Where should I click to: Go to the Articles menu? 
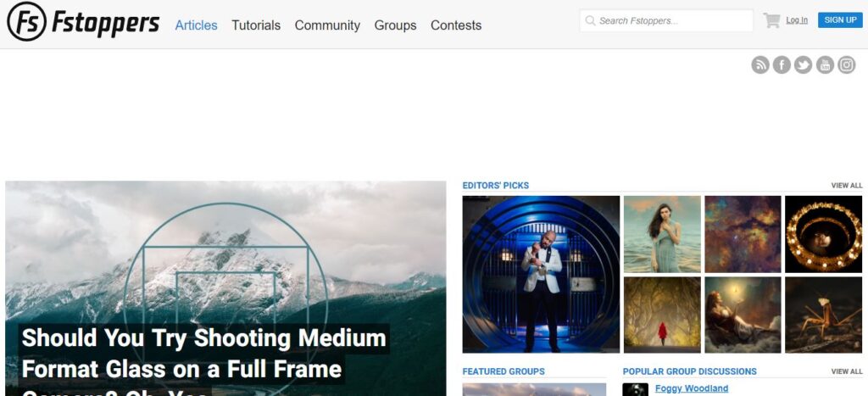196,25
